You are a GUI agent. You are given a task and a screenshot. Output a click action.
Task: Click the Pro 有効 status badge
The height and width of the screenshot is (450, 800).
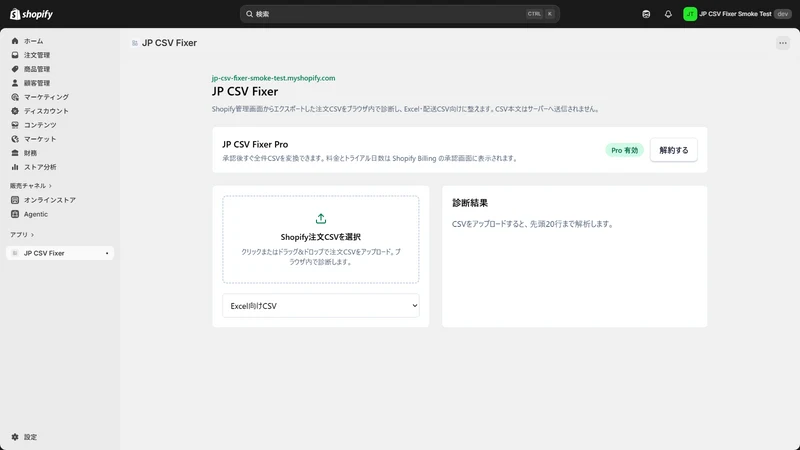[x=624, y=150]
